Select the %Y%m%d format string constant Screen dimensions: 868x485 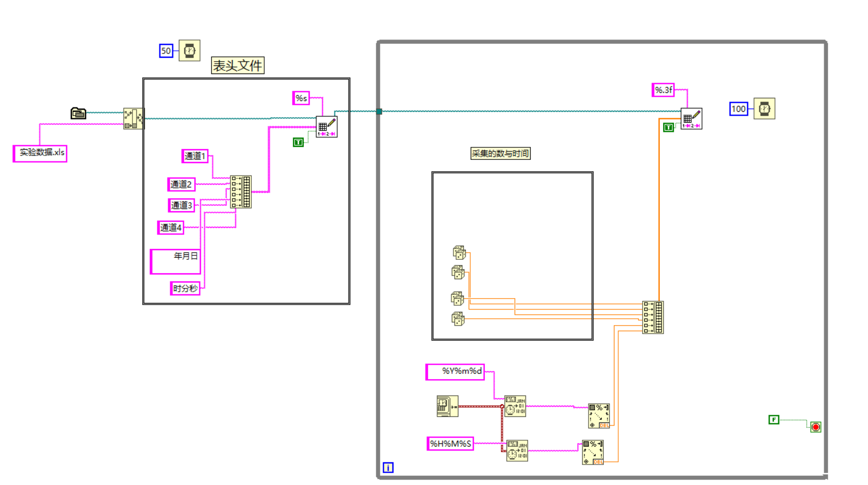(x=455, y=372)
